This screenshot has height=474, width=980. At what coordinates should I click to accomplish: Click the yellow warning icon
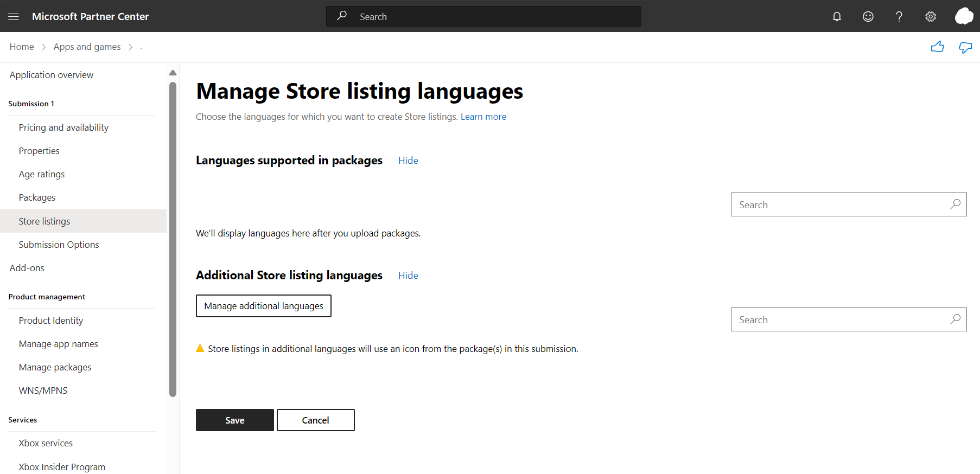tap(200, 348)
